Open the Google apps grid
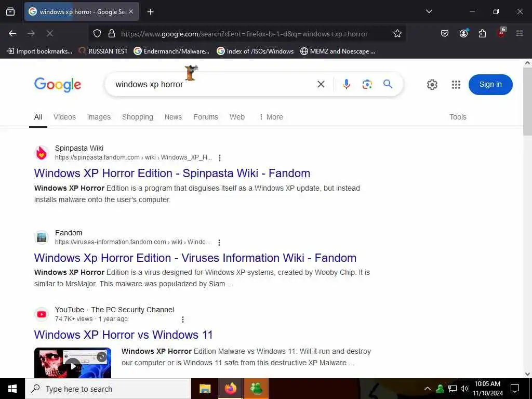532x399 pixels. [456, 85]
